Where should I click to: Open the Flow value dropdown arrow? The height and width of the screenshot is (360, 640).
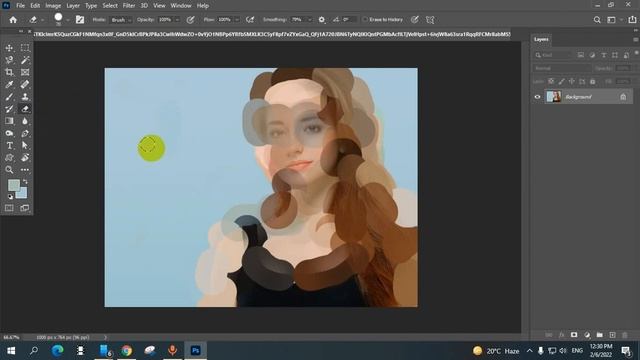point(237,20)
